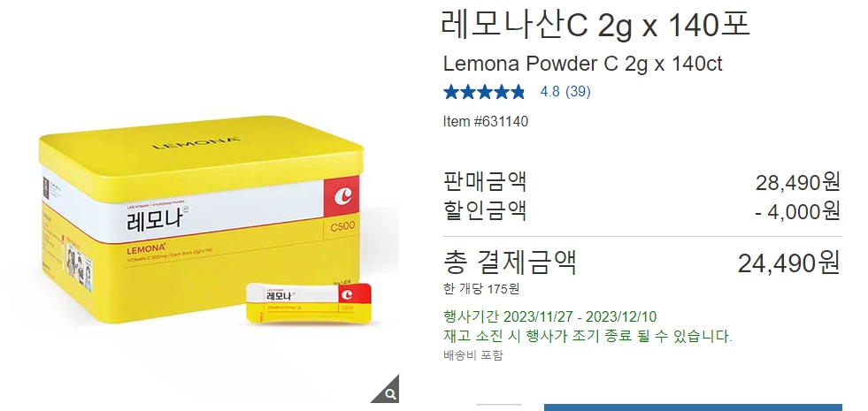Select the Item #631140 text
Screen dimensions: 868x411
(x=486, y=122)
